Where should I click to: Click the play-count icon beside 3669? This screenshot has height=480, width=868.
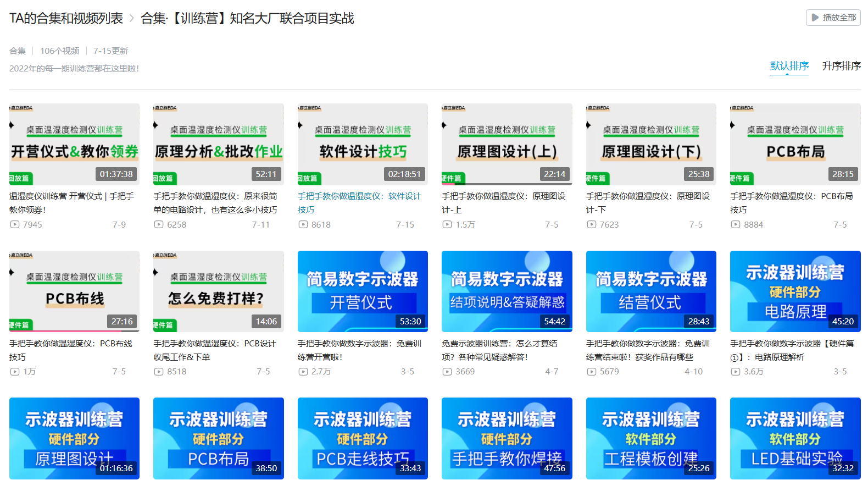(x=447, y=372)
